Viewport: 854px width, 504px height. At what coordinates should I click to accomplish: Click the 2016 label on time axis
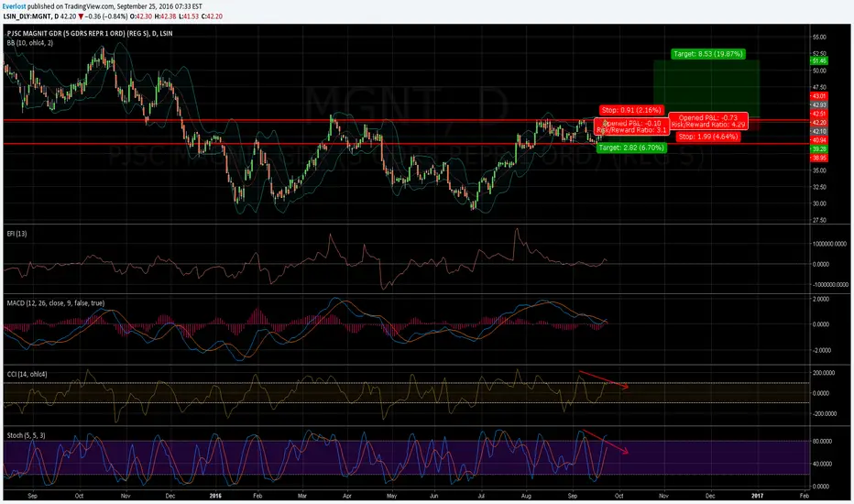tap(215, 496)
